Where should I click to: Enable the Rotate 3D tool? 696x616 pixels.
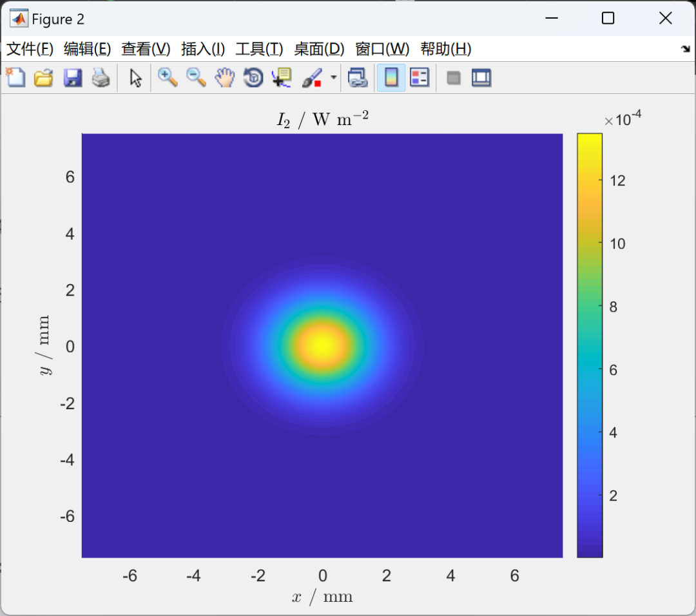pyautogui.click(x=253, y=78)
